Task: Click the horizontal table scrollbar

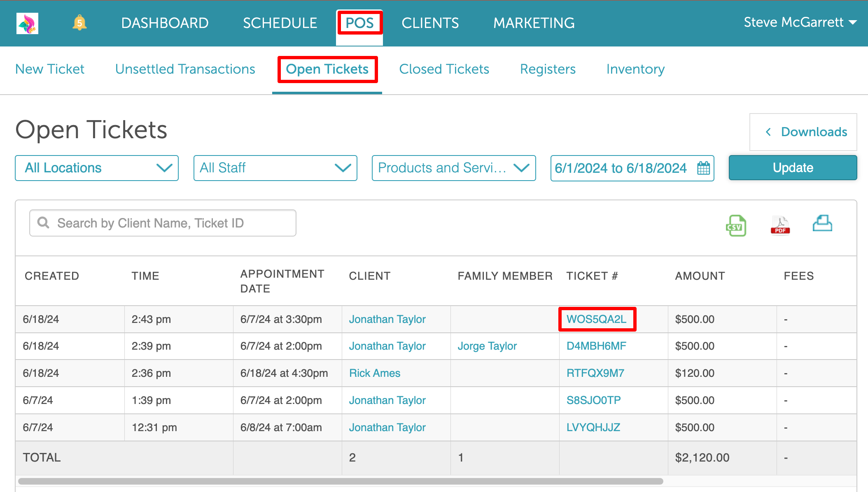Action: click(x=341, y=481)
